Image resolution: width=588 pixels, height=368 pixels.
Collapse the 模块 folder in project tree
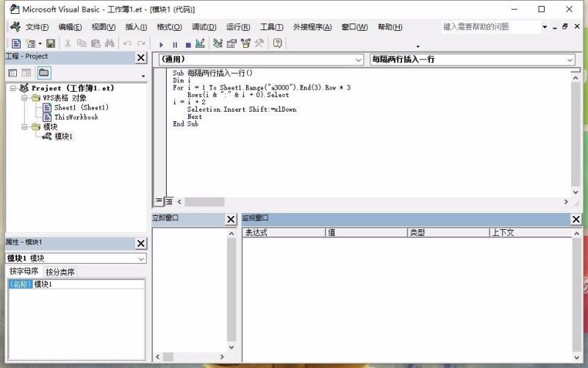pos(25,126)
